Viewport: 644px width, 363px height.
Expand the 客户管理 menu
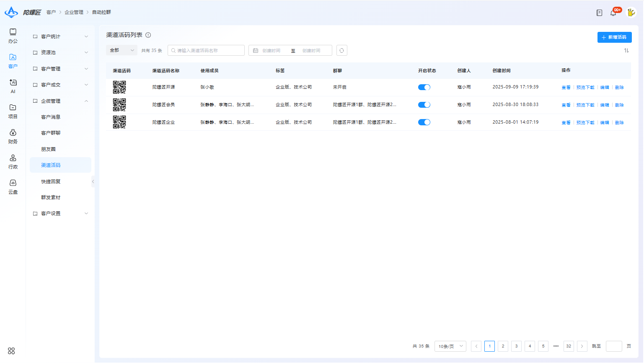[x=60, y=69]
